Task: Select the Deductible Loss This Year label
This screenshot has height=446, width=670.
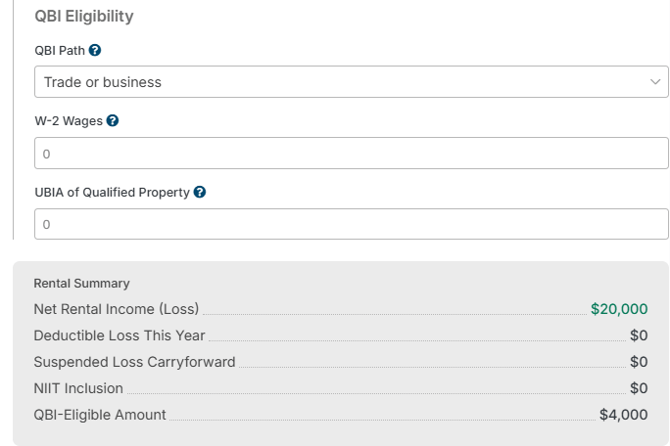Action: click(x=120, y=335)
